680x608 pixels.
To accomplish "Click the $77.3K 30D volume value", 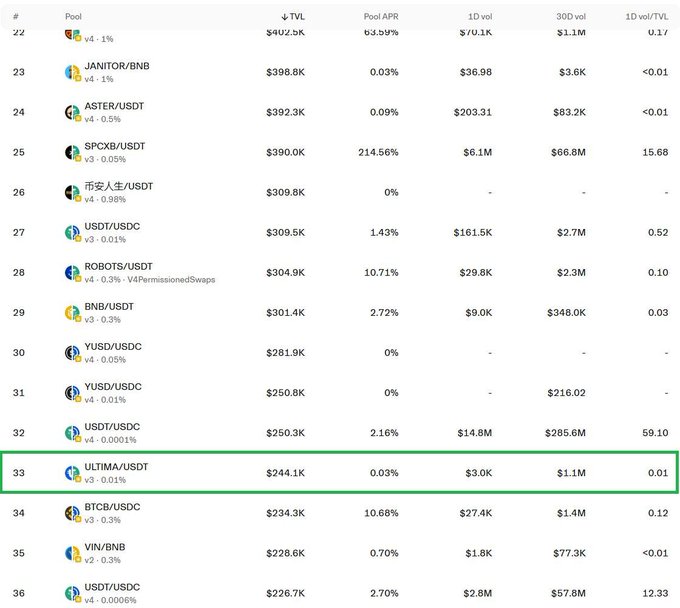I will 569,553.
